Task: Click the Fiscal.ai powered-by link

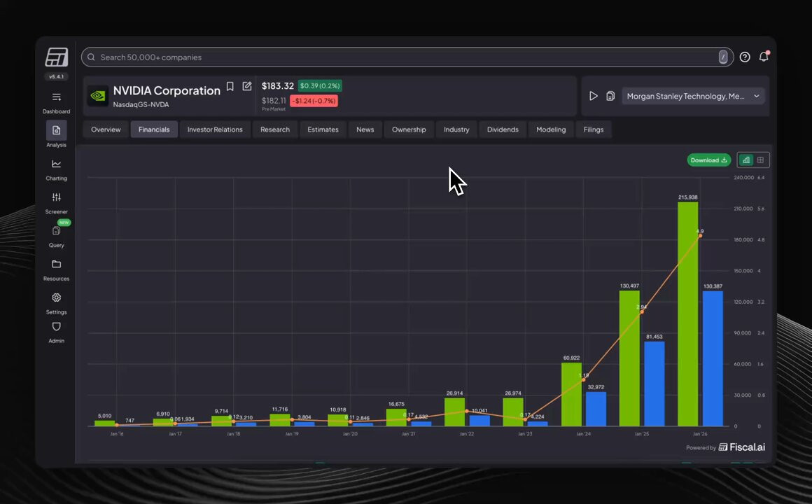Action: point(742,447)
